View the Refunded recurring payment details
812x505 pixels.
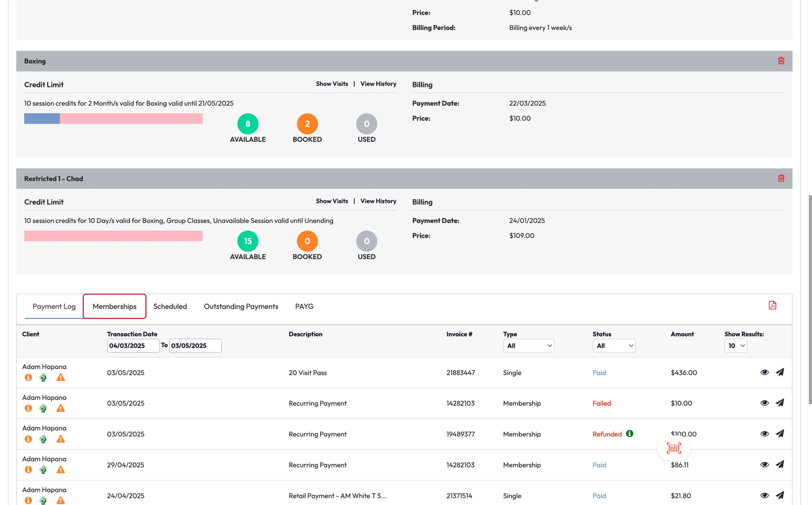[764, 434]
